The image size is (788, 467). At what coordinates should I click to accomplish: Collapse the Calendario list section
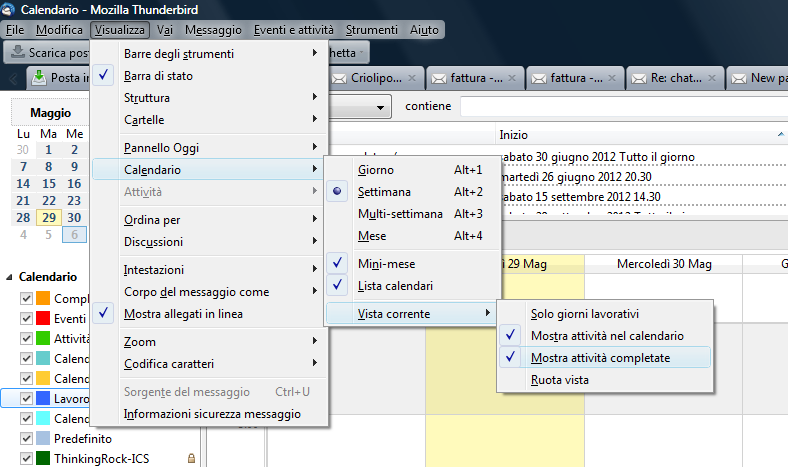(10, 277)
